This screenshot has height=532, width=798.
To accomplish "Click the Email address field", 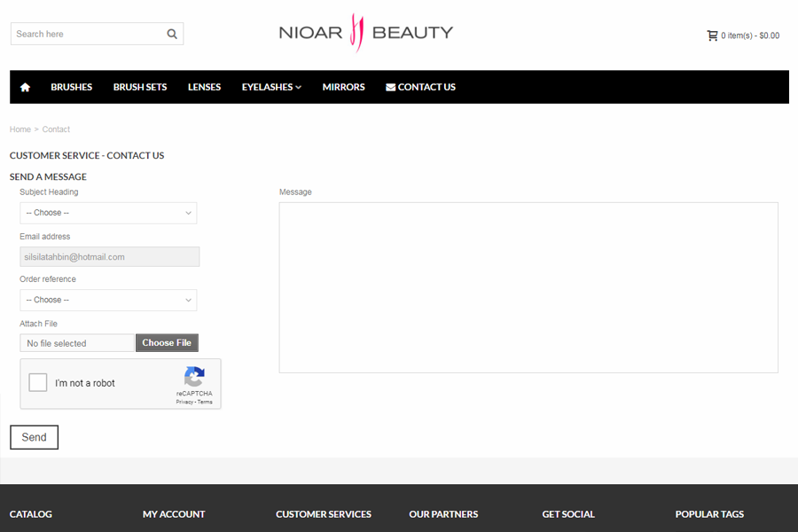I will coord(109,256).
